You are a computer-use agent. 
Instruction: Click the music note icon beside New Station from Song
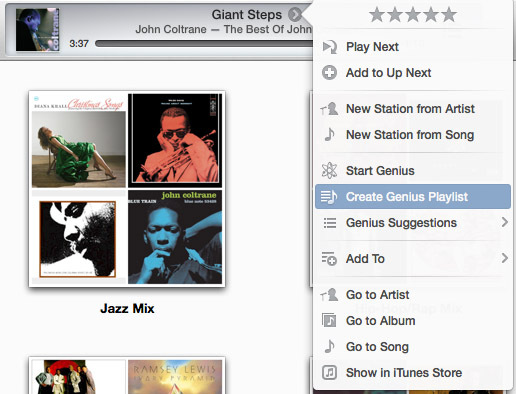329,134
